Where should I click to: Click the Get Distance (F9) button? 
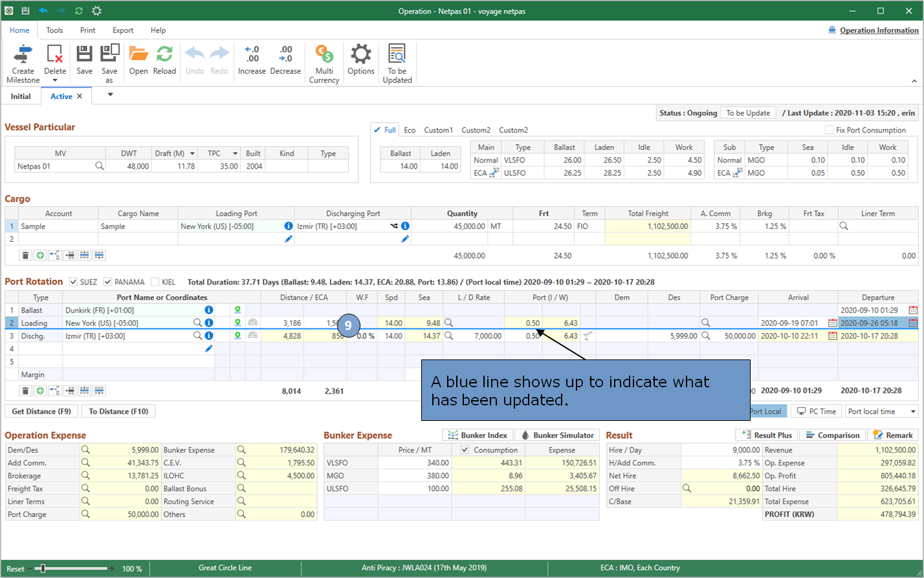[x=41, y=411]
